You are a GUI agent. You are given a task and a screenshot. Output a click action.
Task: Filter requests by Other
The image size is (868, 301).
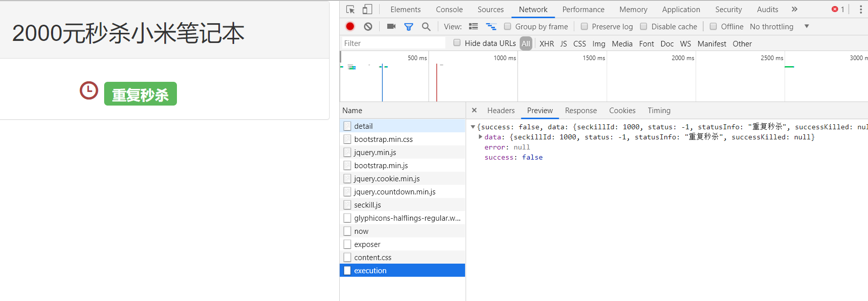[742, 43]
